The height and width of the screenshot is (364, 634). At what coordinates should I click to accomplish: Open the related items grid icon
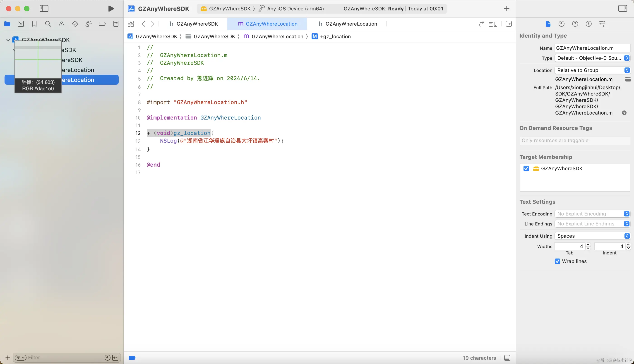coord(130,24)
